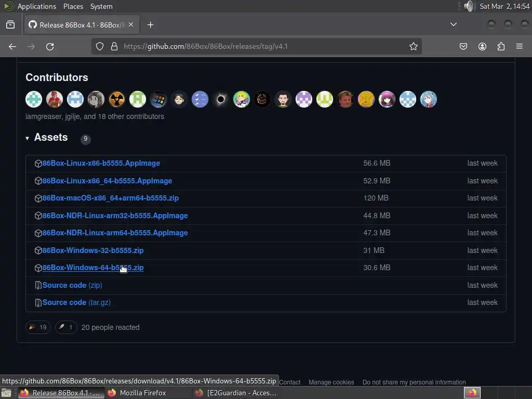Open the Save to Pocket icon

(463, 46)
